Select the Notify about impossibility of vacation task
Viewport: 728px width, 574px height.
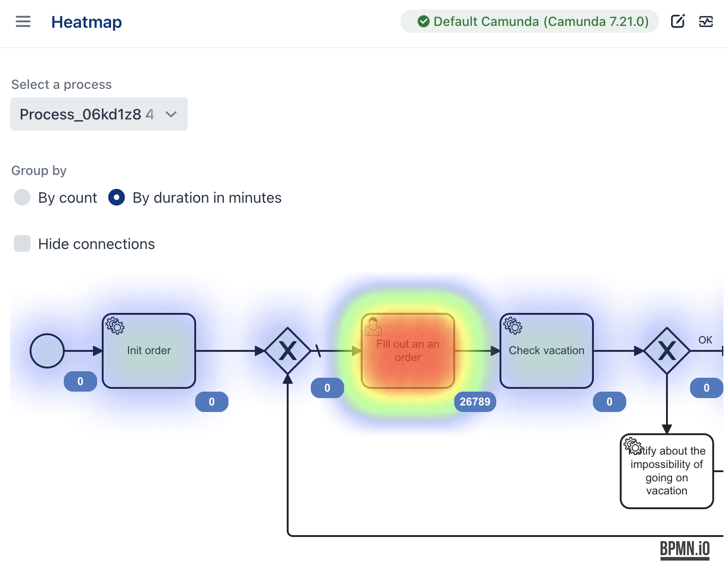point(667,471)
